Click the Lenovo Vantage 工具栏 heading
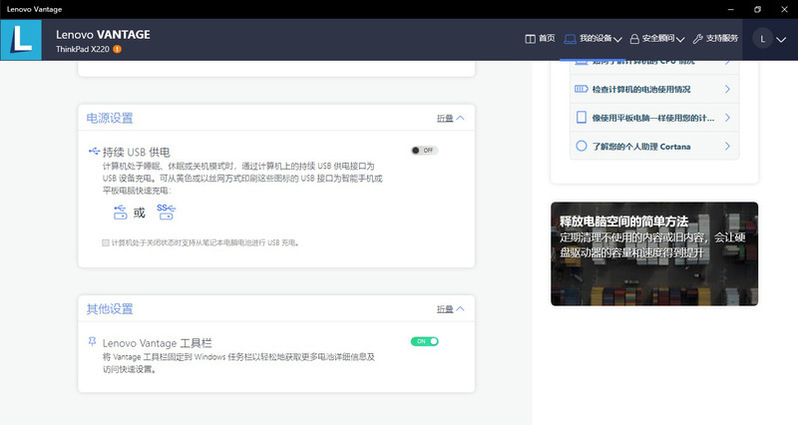Image resolution: width=798 pixels, height=425 pixels. (x=157, y=343)
